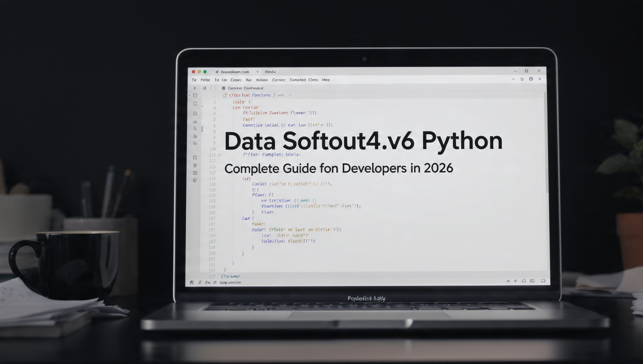Click the plus button in the status bar
Screen dimensions: 643x364
(508, 281)
